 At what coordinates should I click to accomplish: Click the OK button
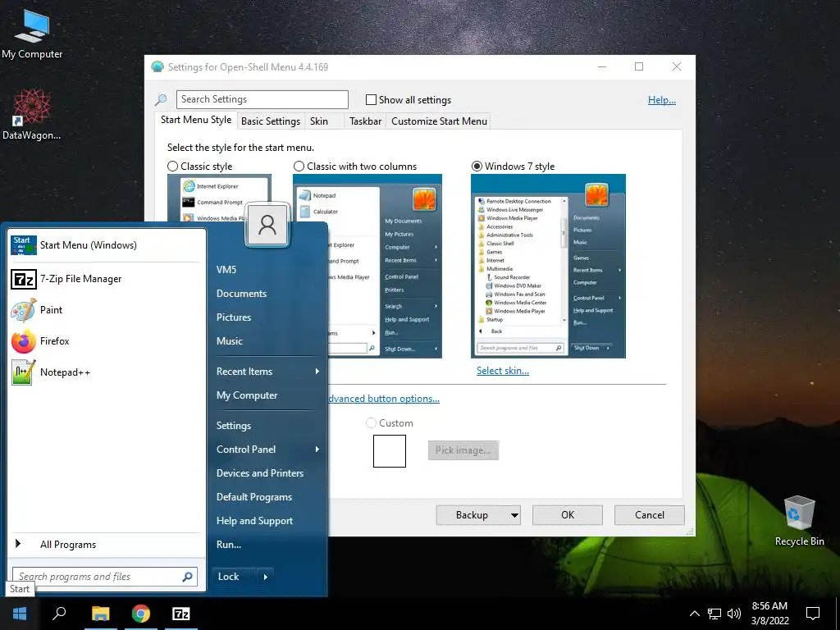(568, 515)
